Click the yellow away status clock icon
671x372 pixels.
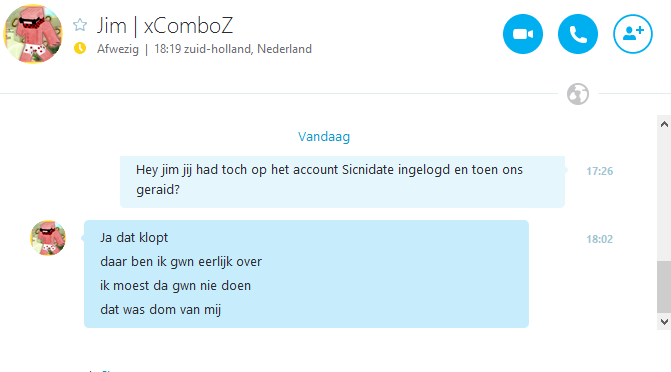(x=80, y=48)
